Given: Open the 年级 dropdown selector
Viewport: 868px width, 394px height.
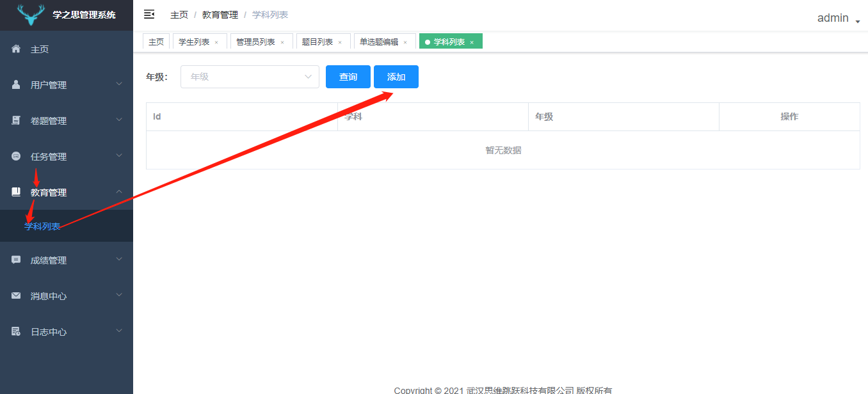Looking at the screenshot, I should (250, 77).
